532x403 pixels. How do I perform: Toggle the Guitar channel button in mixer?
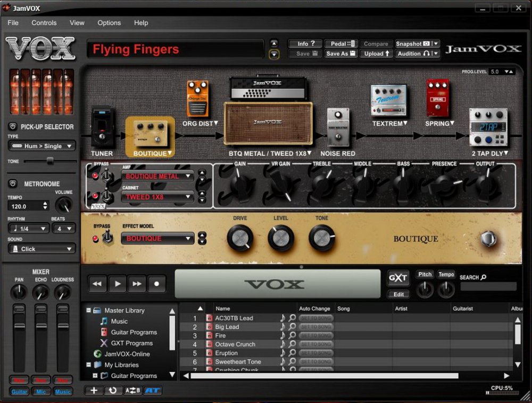tap(19, 392)
